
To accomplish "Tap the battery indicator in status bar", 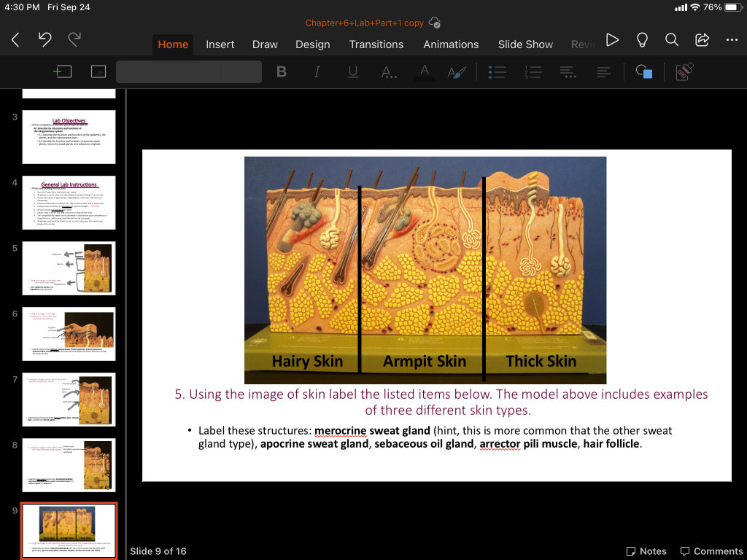I will (734, 7).
